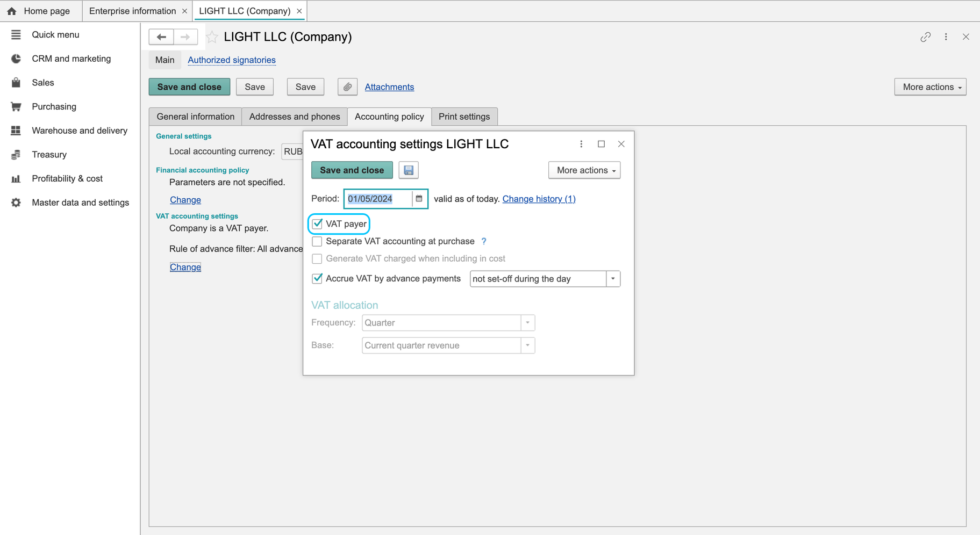Viewport: 980px width, 535px height.
Task: Toggle Accrue VAT by advance payments
Action: (x=317, y=279)
